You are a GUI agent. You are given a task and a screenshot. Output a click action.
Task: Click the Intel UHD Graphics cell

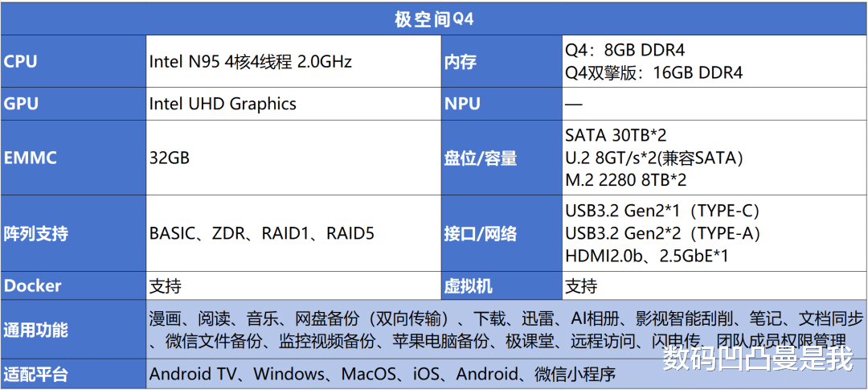click(223, 104)
